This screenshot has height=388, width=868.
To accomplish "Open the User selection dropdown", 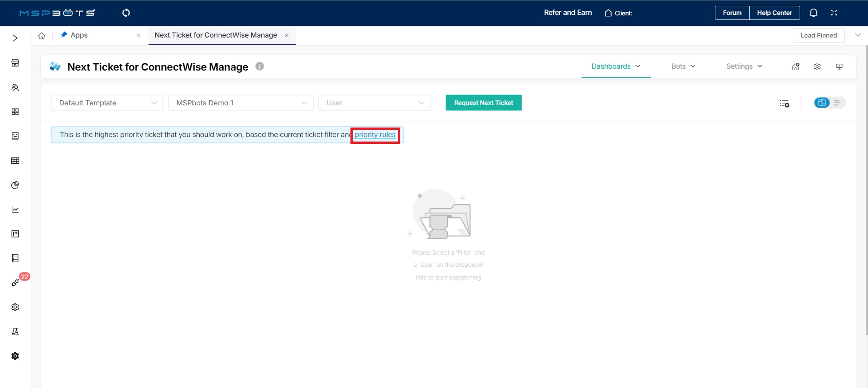I will [x=374, y=103].
